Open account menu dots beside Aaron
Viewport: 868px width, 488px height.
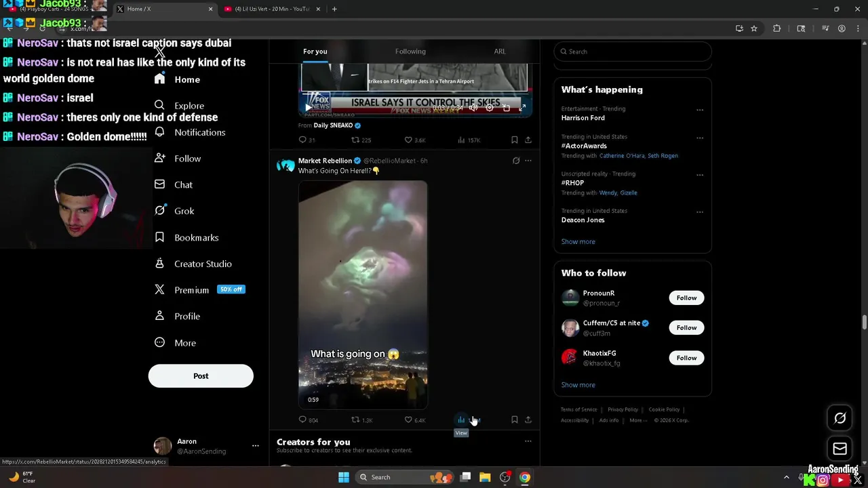coord(256,446)
